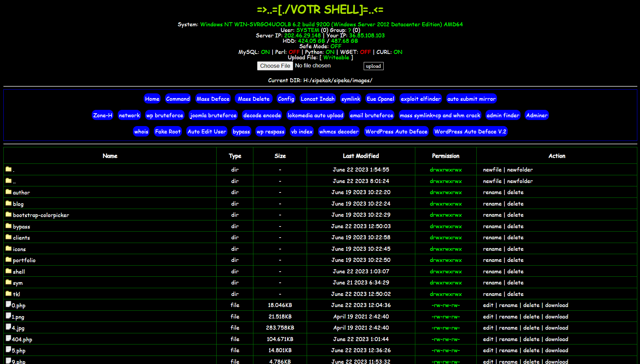The width and height of the screenshot is (640, 364).
Task: Click newfile in the '.' row
Action: point(492,170)
